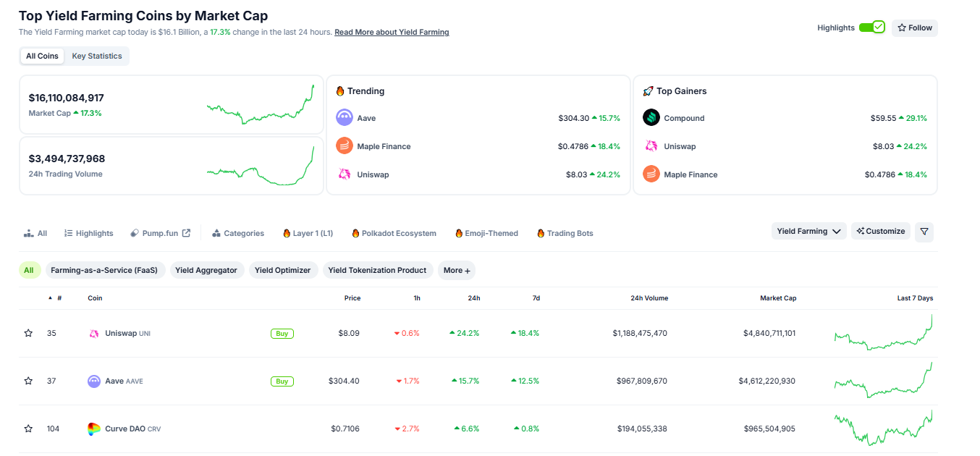Sort by the 24h Volume column header
The image size is (980, 456).
click(649, 298)
